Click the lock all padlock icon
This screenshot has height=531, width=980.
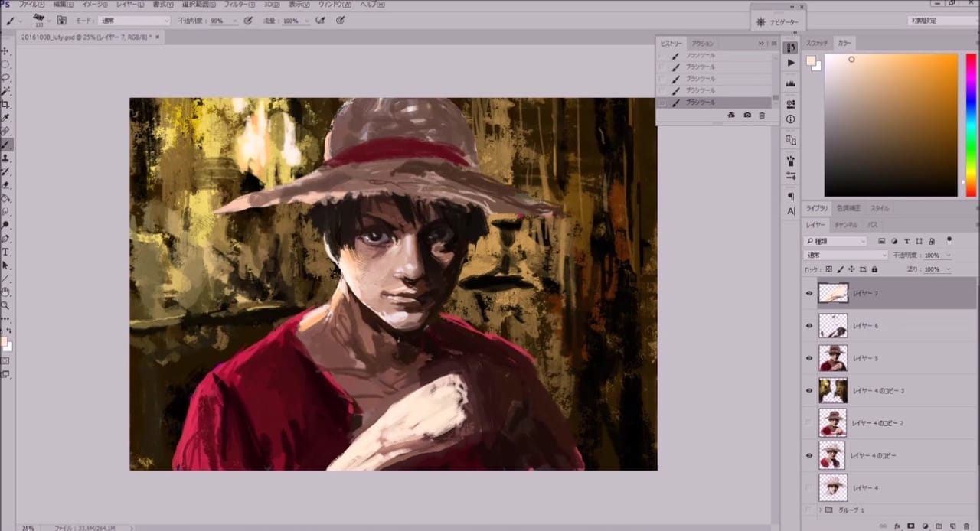[x=874, y=269]
